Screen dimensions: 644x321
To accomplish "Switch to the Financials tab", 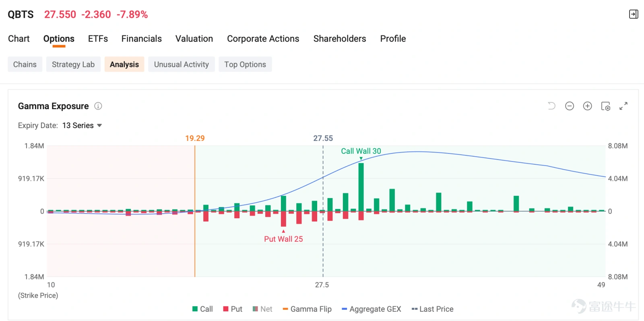I will (x=142, y=39).
